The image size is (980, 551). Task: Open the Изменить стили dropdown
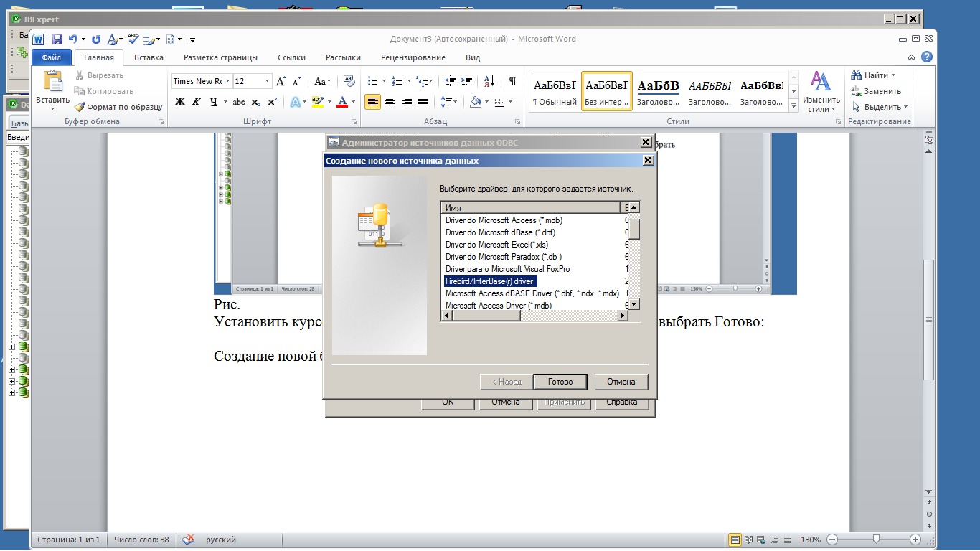click(821, 92)
